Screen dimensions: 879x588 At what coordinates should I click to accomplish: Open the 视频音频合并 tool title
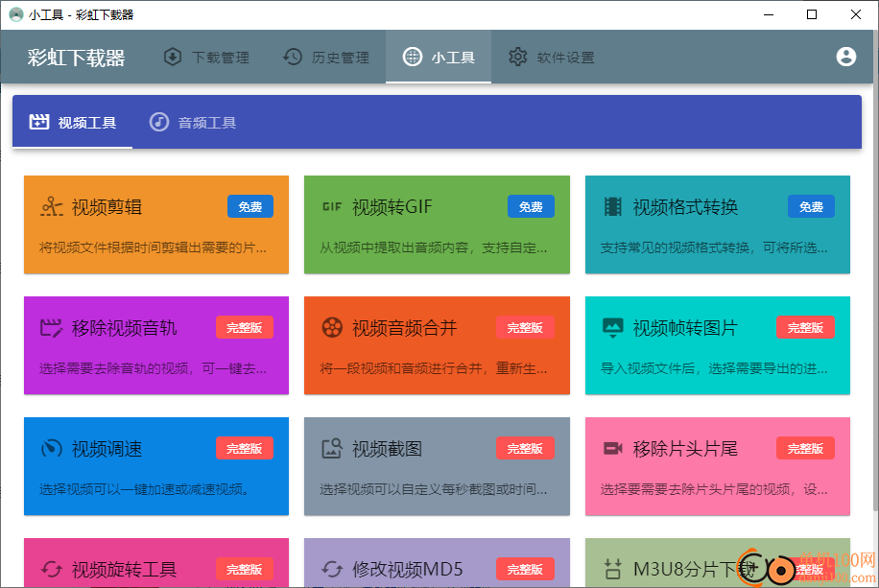(x=404, y=328)
